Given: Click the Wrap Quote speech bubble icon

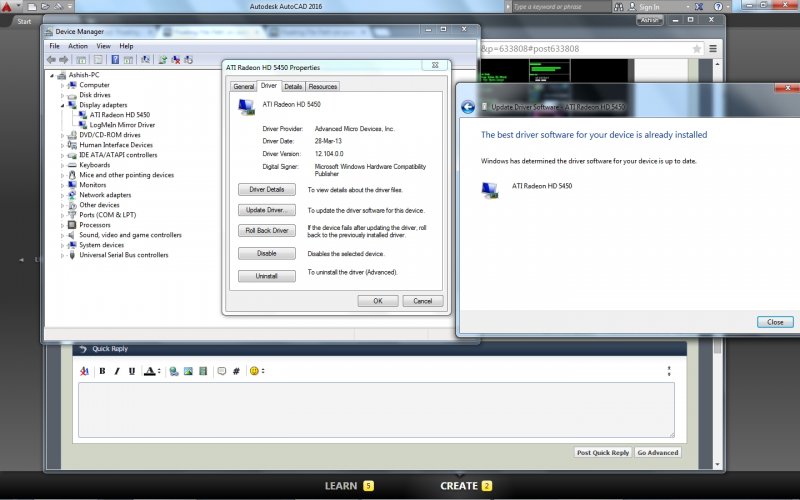Looking at the screenshot, I should coord(221,371).
